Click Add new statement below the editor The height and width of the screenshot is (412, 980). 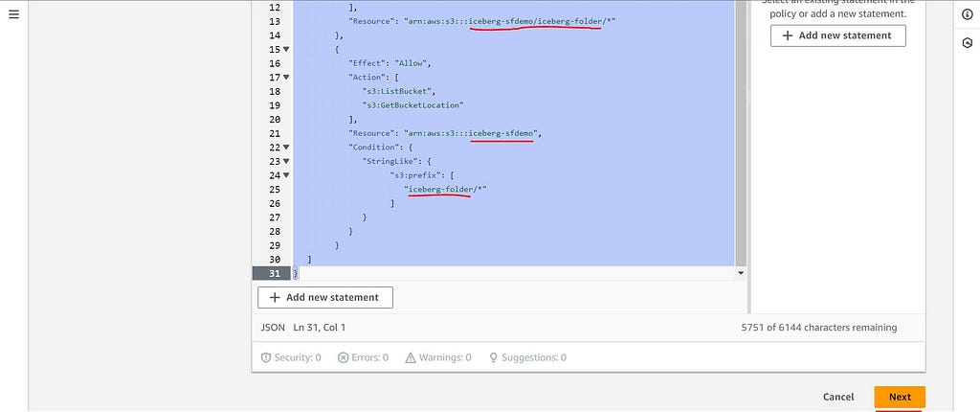click(325, 297)
